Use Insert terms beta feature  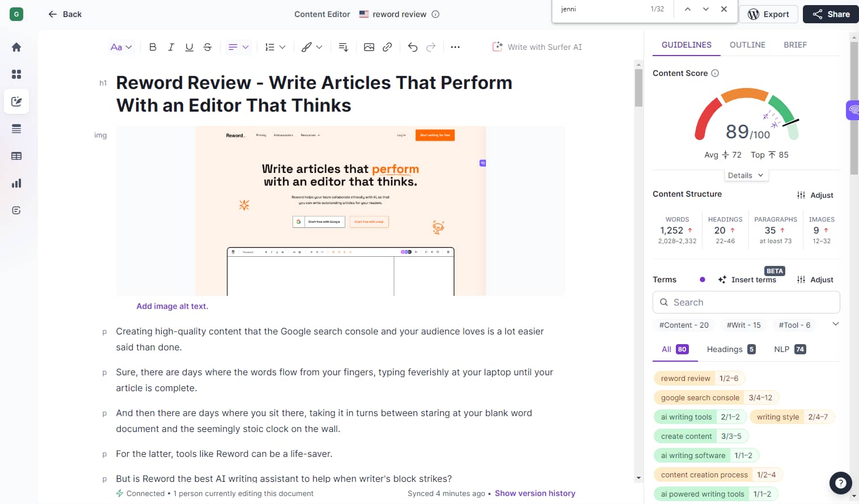(747, 279)
